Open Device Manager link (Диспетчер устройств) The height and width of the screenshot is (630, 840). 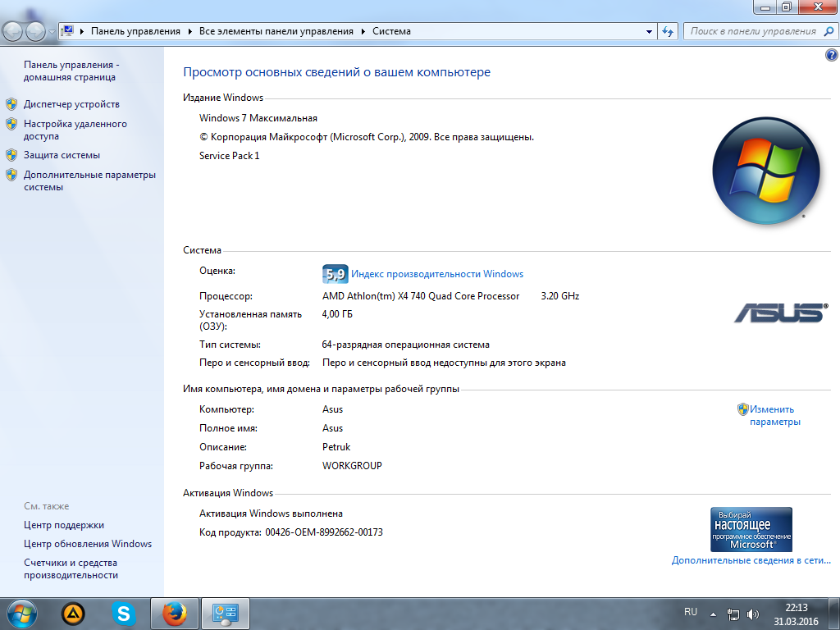pyautogui.click(x=71, y=104)
